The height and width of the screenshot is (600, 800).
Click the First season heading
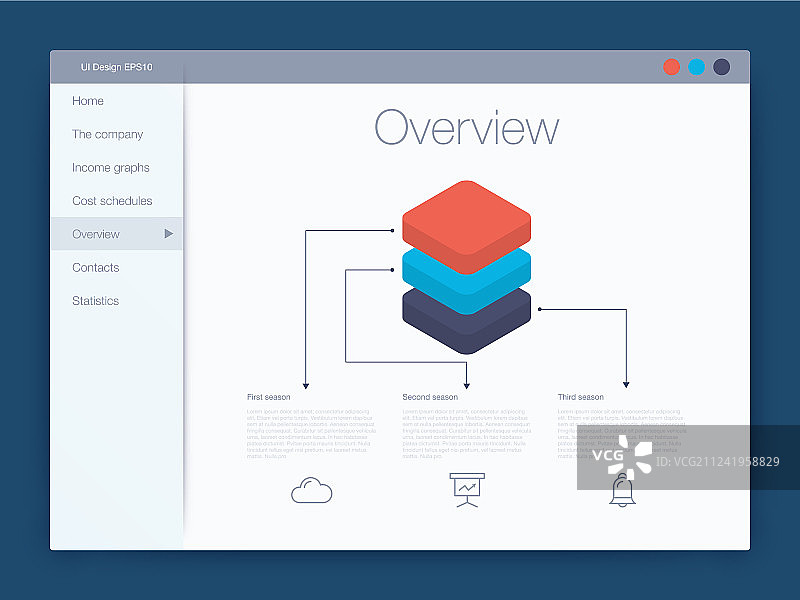pyautogui.click(x=269, y=397)
